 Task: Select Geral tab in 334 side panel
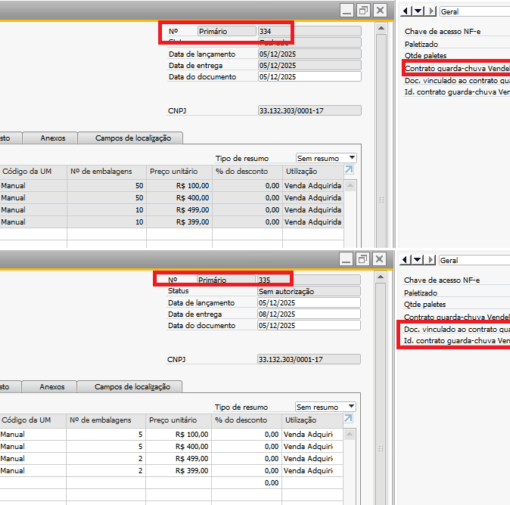pyautogui.click(x=475, y=12)
